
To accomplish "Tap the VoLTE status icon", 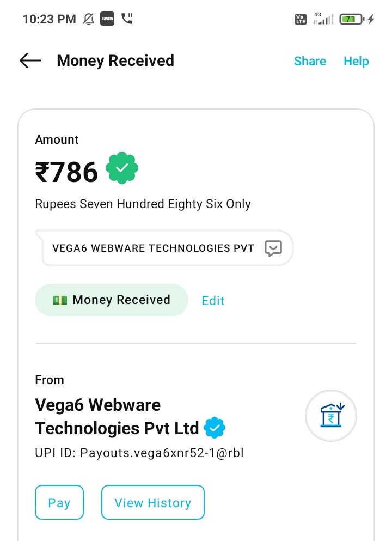I will coord(301,19).
